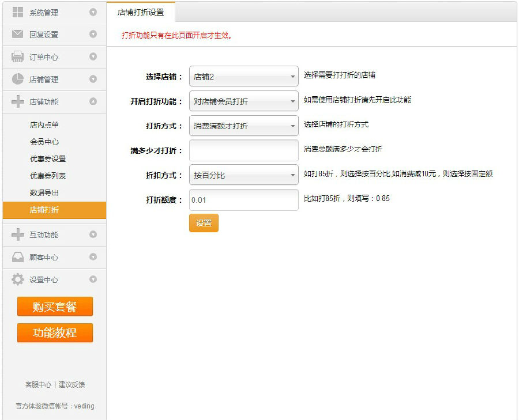This screenshot has height=420, width=519.
Task: Select the highlighted 店铺打折 menu item
Action: (x=54, y=210)
